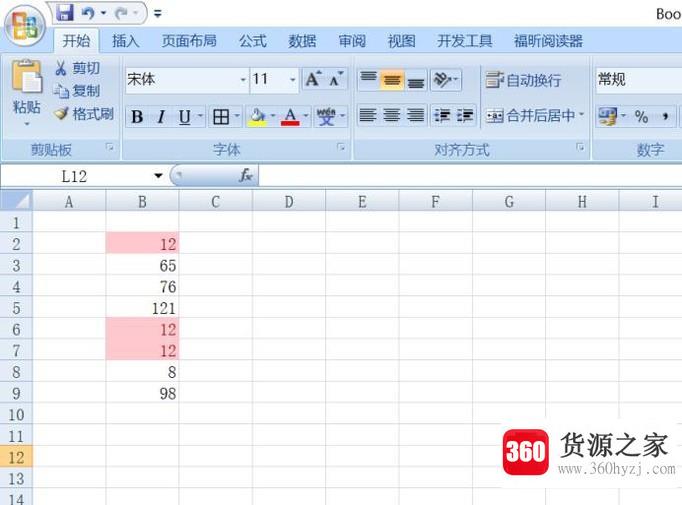Click 复制 to copy selection

tap(77, 90)
